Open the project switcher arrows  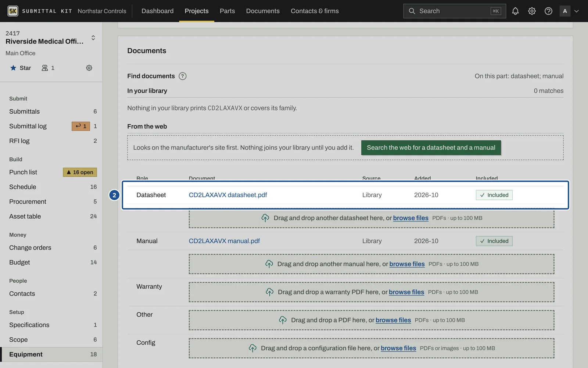click(x=93, y=38)
